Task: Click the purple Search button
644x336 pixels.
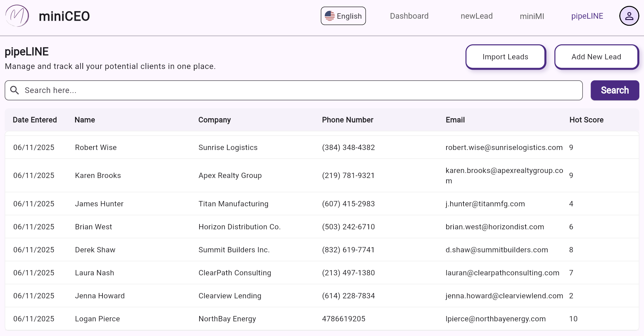Action: tap(615, 90)
